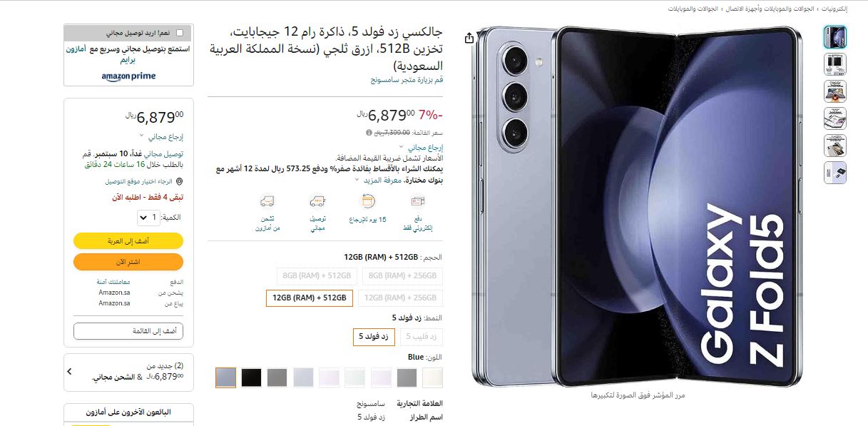Click the list price info icon

[369, 133]
